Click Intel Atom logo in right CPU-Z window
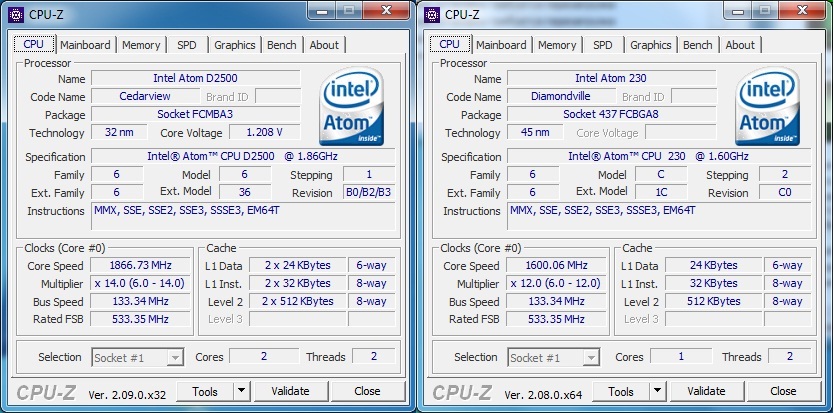 click(767, 106)
